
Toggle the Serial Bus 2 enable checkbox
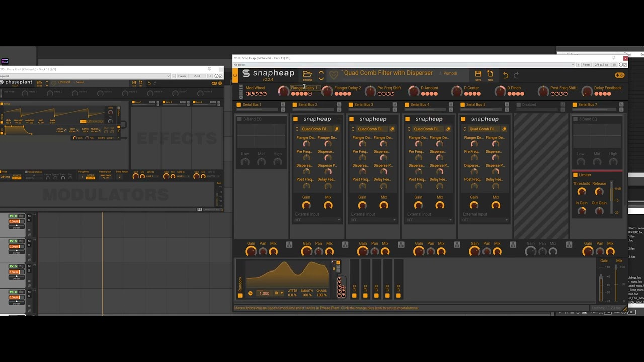click(x=295, y=105)
